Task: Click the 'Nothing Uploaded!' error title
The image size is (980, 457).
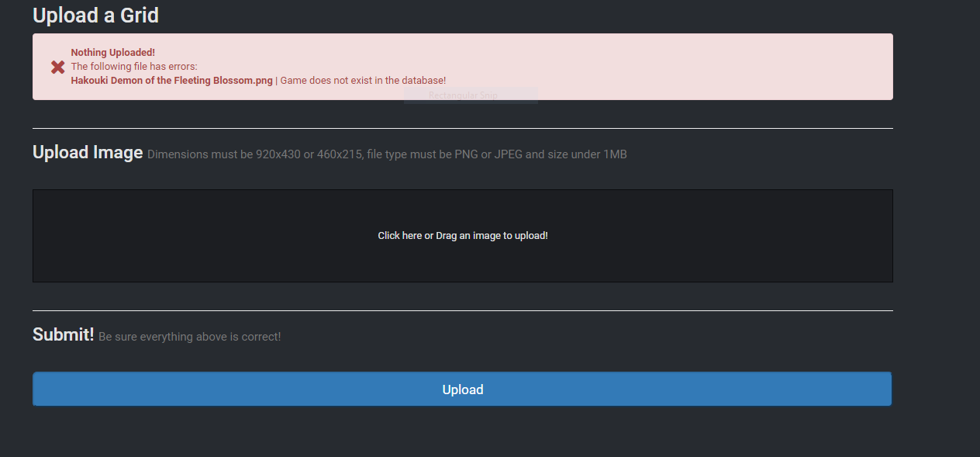Action: coord(112,52)
